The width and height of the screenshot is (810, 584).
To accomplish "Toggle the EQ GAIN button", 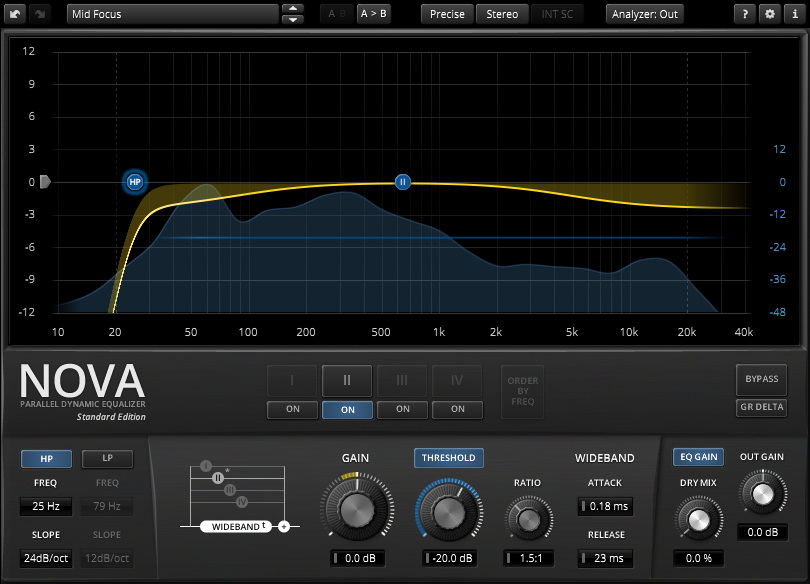I will coord(698,457).
